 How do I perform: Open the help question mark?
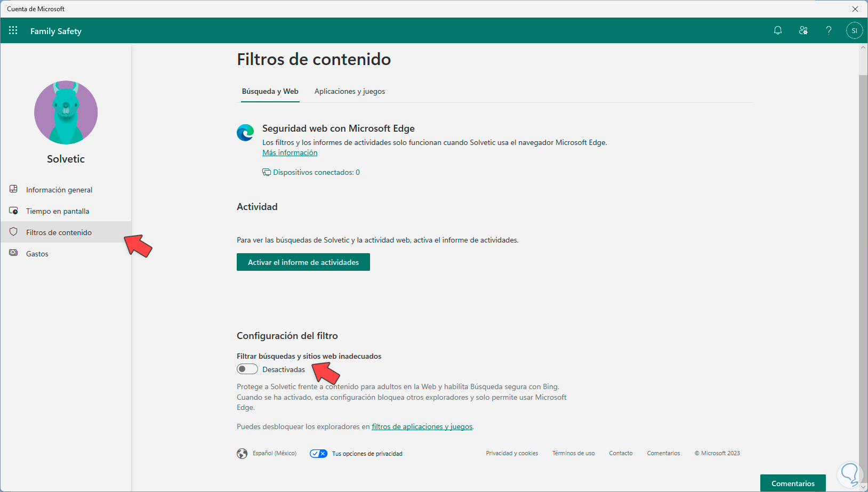(829, 30)
